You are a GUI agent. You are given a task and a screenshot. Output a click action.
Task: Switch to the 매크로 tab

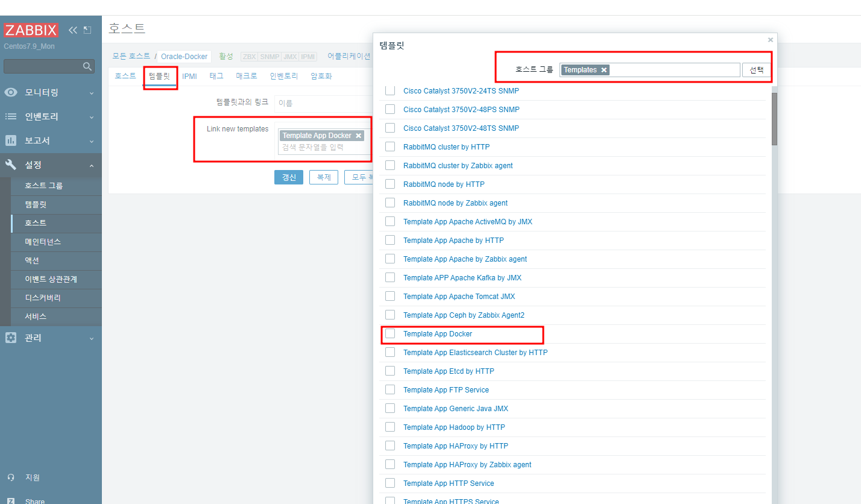pos(247,76)
